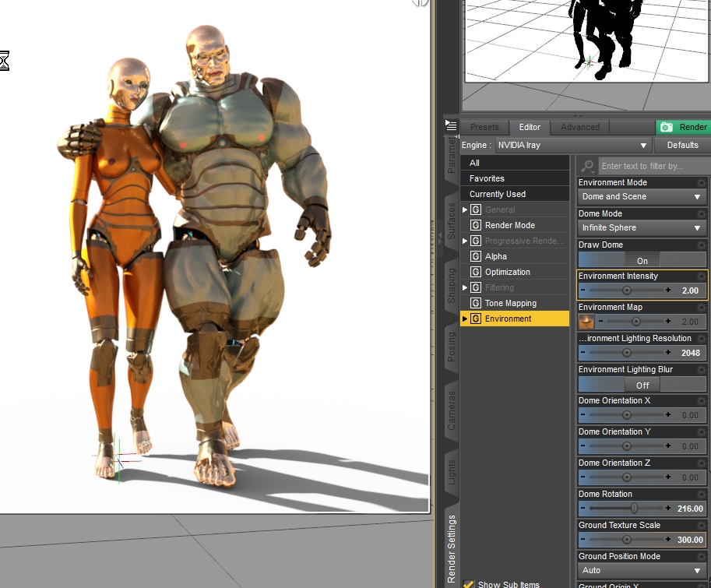711x588 pixels.
Task: Switch to the Presets tab
Action: pyautogui.click(x=484, y=127)
